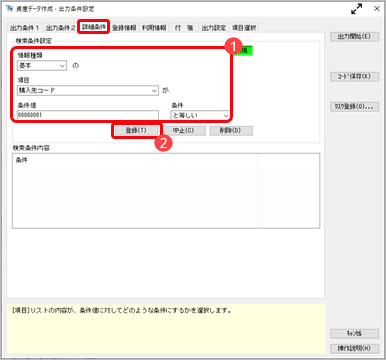Open the 条件 dropdown showing と等しい

tap(200, 115)
